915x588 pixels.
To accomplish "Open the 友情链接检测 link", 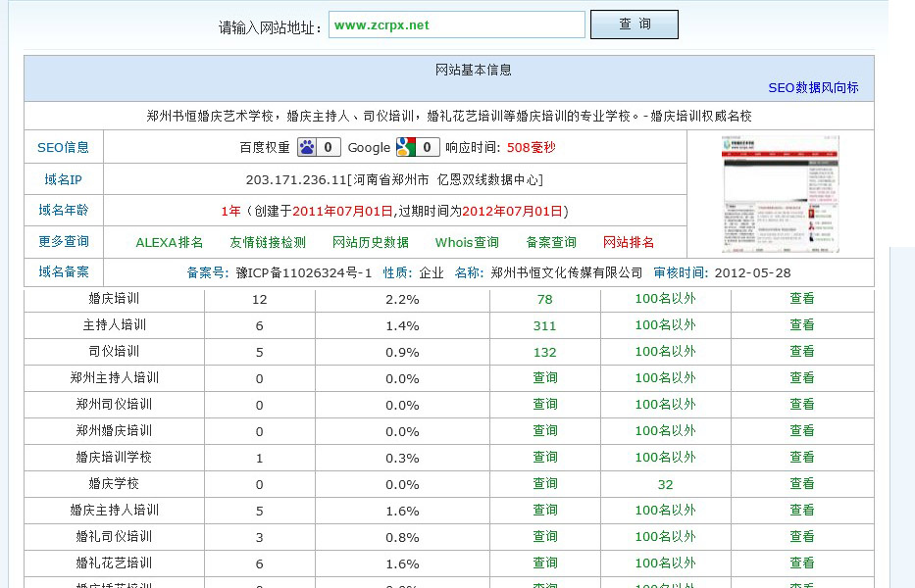I will [268, 242].
